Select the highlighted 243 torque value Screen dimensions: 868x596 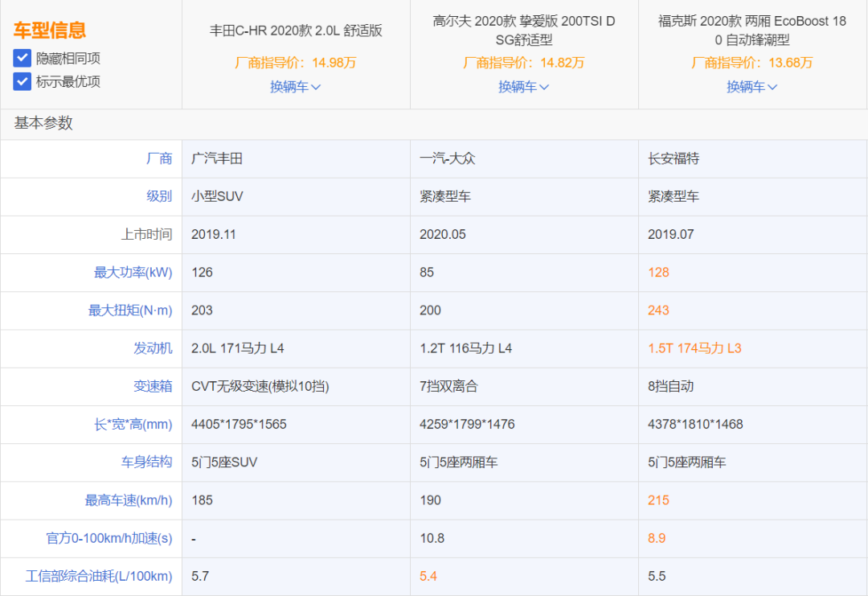point(658,310)
